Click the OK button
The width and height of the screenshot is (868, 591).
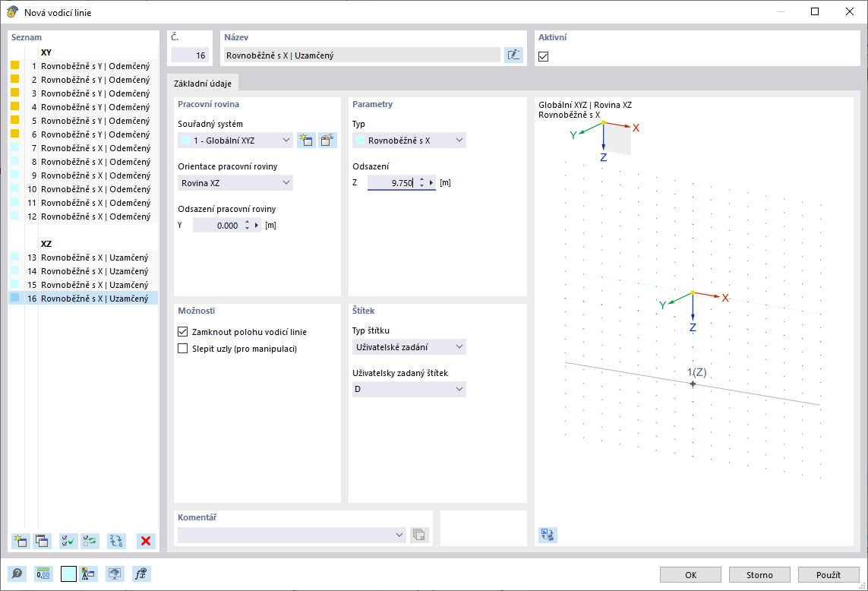(690, 574)
